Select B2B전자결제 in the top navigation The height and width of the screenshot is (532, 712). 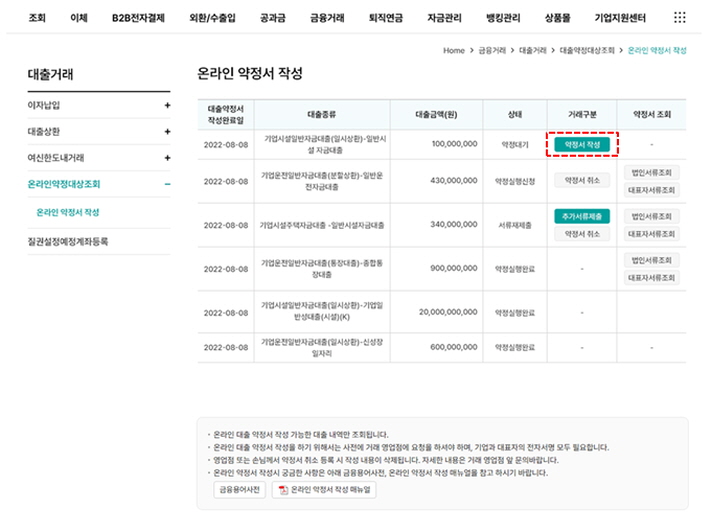pyautogui.click(x=139, y=18)
